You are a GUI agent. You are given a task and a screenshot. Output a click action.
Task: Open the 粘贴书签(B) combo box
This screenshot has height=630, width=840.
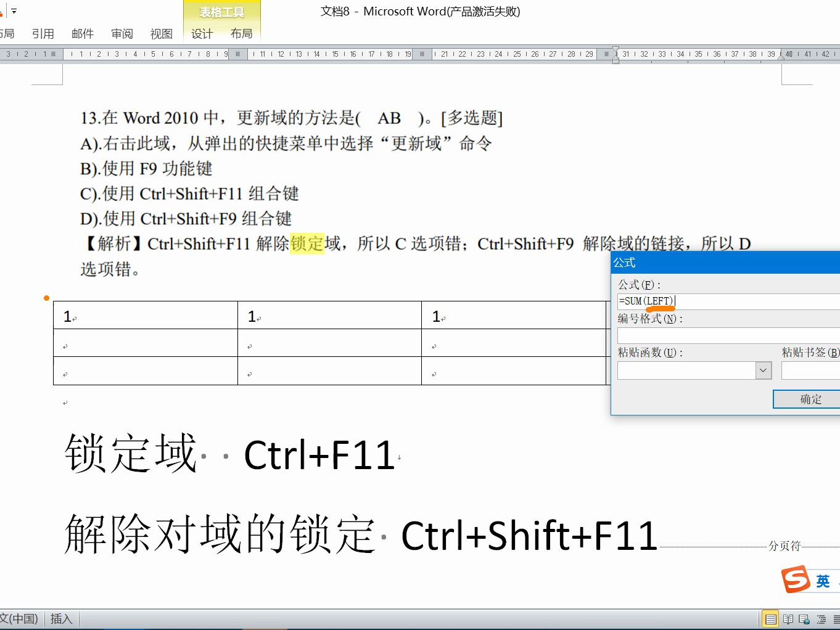pos(810,370)
